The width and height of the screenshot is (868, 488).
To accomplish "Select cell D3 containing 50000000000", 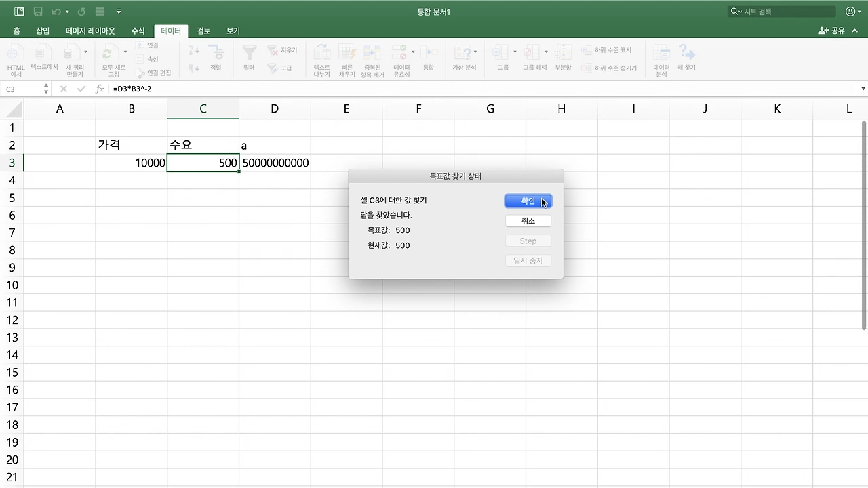I will click(275, 163).
